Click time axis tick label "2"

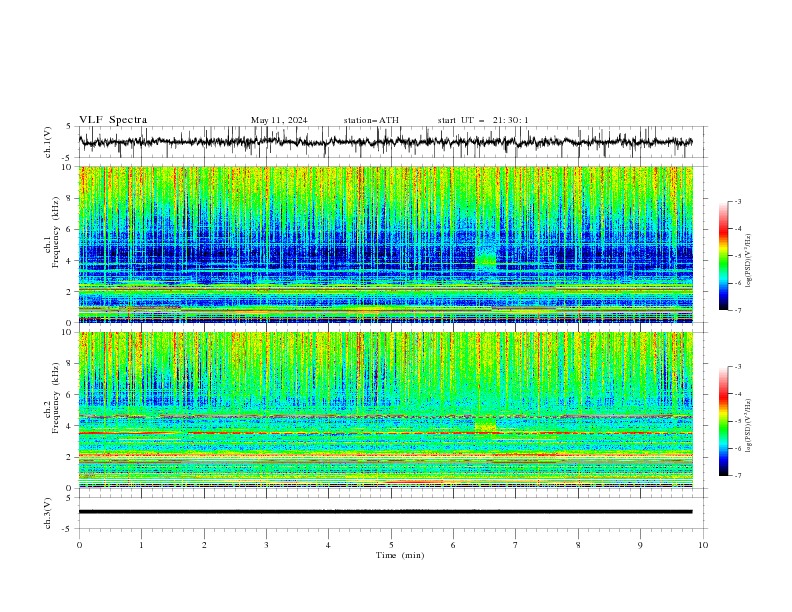click(204, 545)
